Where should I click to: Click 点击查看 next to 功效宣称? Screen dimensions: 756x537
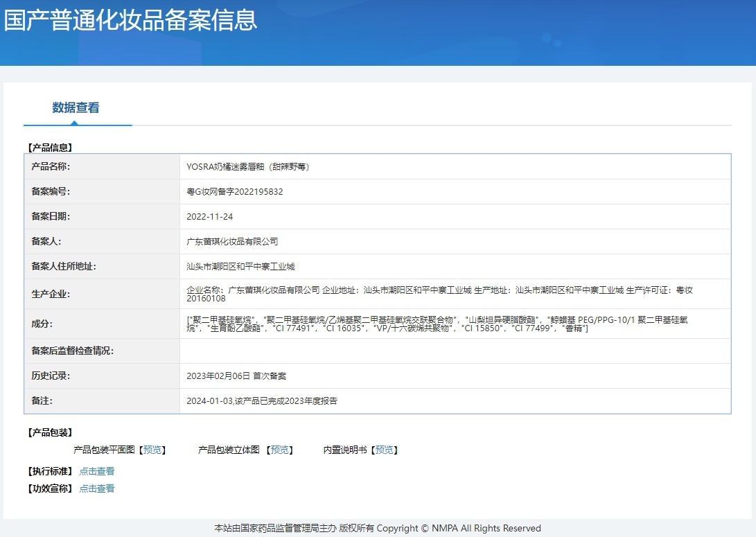click(97, 488)
